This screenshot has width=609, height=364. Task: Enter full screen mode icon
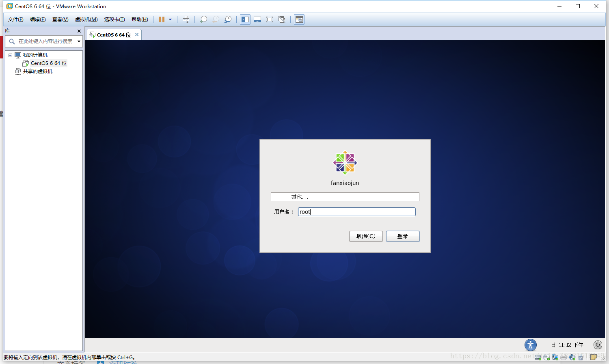click(270, 19)
